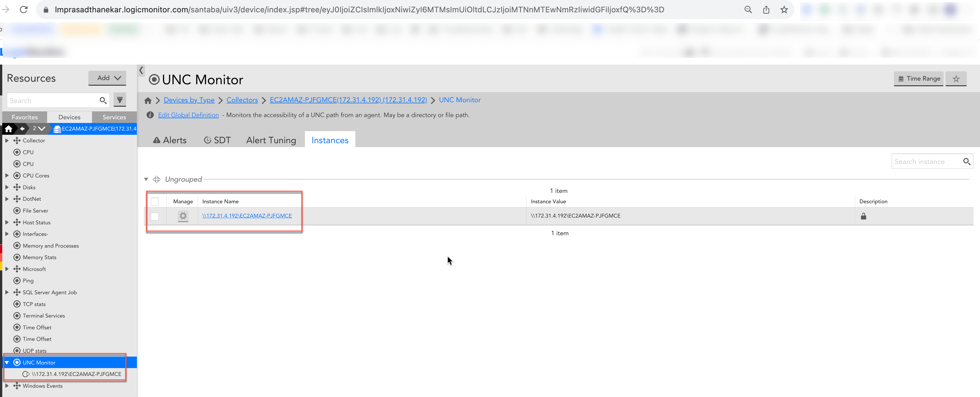980x397 pixels.
Task: Click the TCP stats datasource icon
Action: [17, 304]
